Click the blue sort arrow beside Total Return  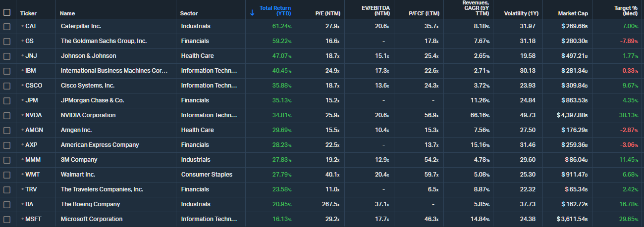coord(252,13)
